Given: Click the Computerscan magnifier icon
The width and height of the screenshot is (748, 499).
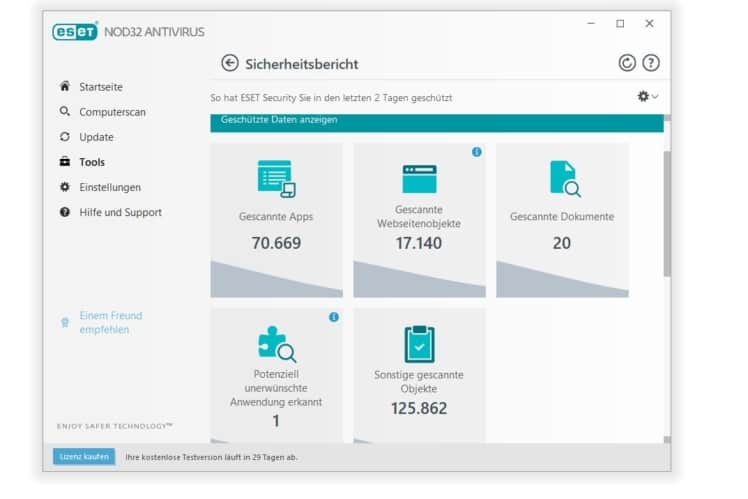Looking at the screenshot, I should [x=64, y=112].
